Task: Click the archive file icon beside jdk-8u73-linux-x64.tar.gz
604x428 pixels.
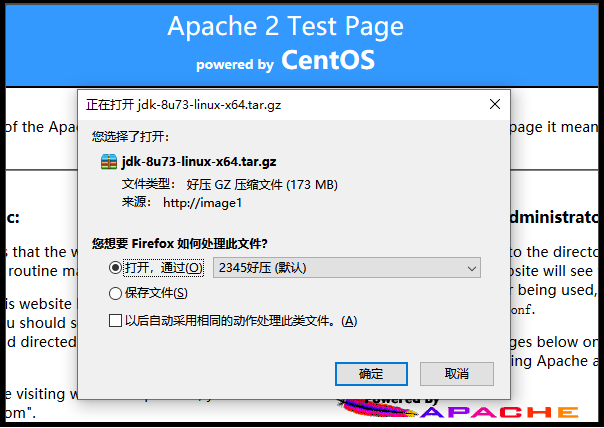Action: click(109, 162)
